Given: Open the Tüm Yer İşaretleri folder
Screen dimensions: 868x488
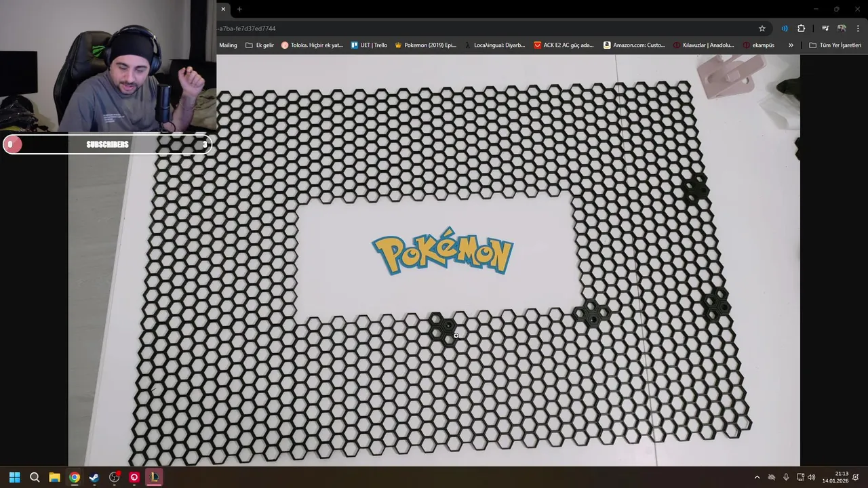Looking at the screenshot, I should (x=835, y=45).
